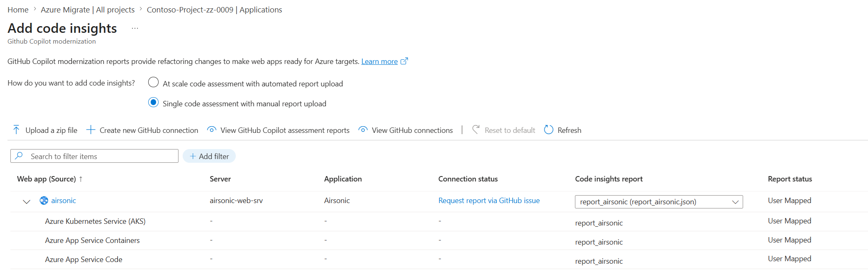The image size is (868, 272).
Task: Click report_airsonic in the AKS row
Action: (599, 223)
